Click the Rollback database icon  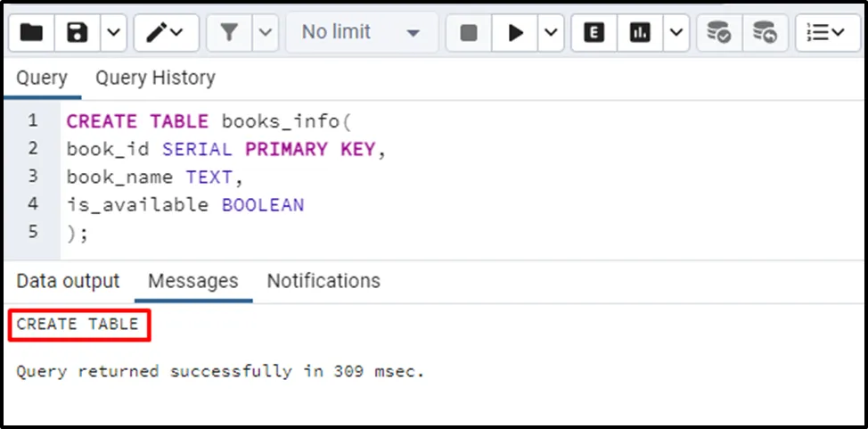tap(764, 33)
